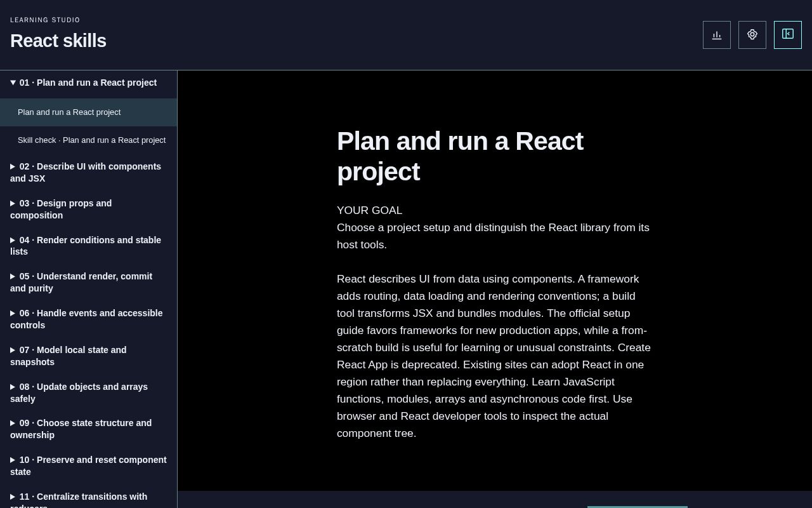Click the LEARNING STUDIO label
Screen dimensions: 812x508
pyautogui.click(x=45, y=20)
